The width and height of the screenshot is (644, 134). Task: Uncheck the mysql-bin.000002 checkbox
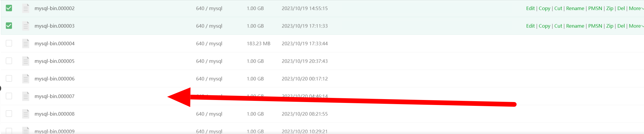tap(9, 8)
